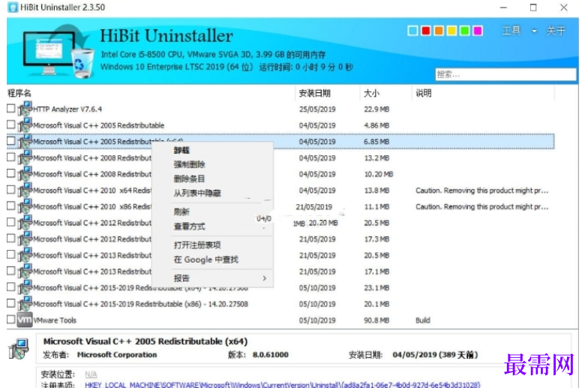Image resolution: width=588 pixels, height=388 pixels.
Task: Open the 工具 menu in header
Action: click(511, 31)
